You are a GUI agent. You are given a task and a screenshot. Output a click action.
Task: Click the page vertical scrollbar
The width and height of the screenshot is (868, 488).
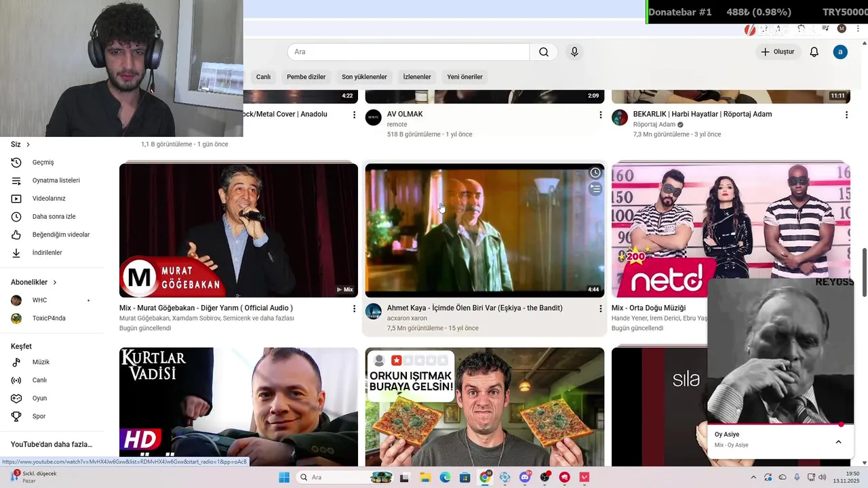[865, 271]
